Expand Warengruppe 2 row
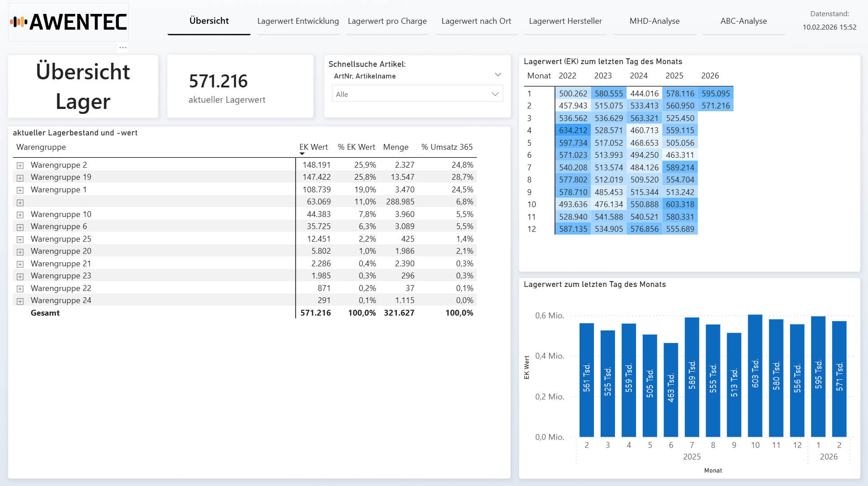 [20, 165]
